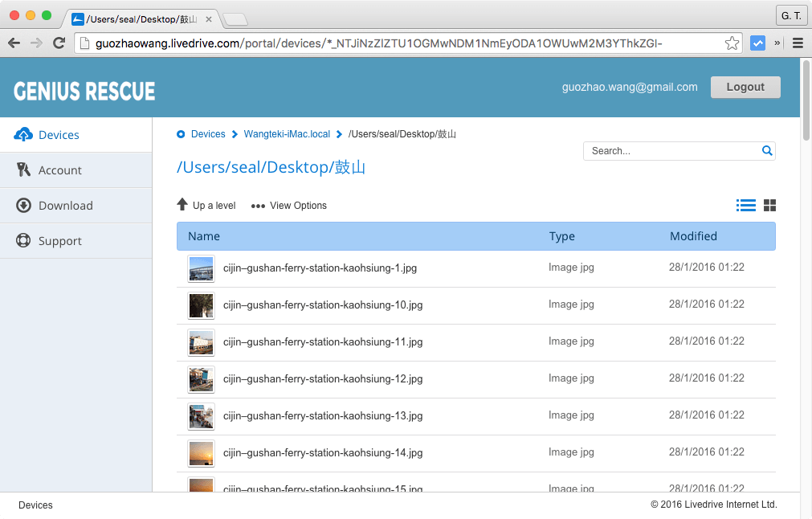The height and width of the screenshot is (519, 812).
Task: Sort files by Modified column
Action: click(x=693, y=236)
